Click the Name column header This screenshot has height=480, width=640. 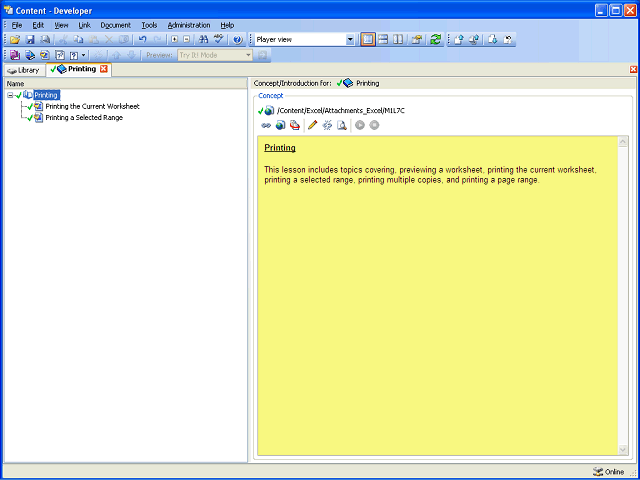[126, 84]
